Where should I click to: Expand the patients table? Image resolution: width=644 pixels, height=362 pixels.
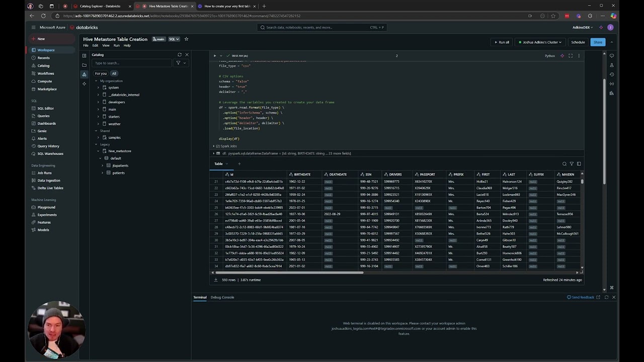click(102, 173)
